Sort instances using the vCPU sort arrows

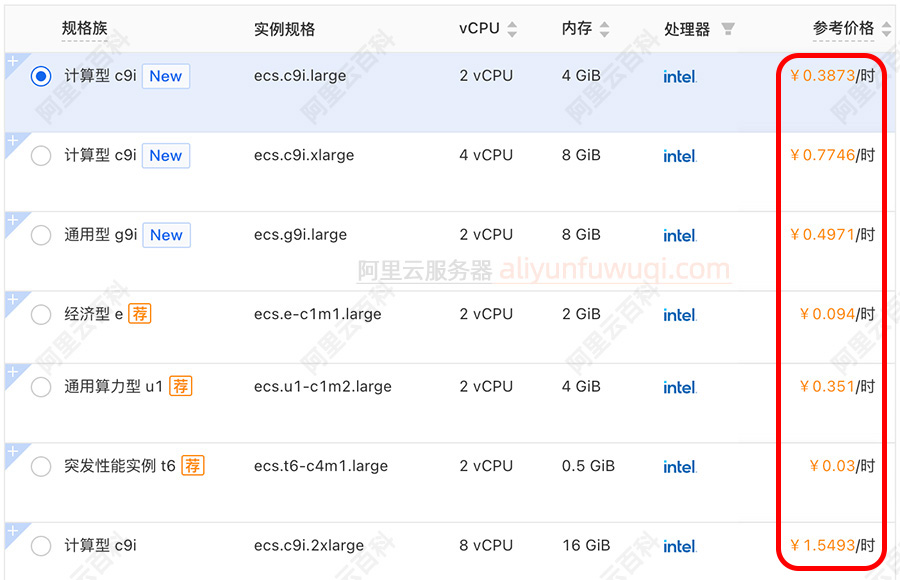(x=510, y=29)
